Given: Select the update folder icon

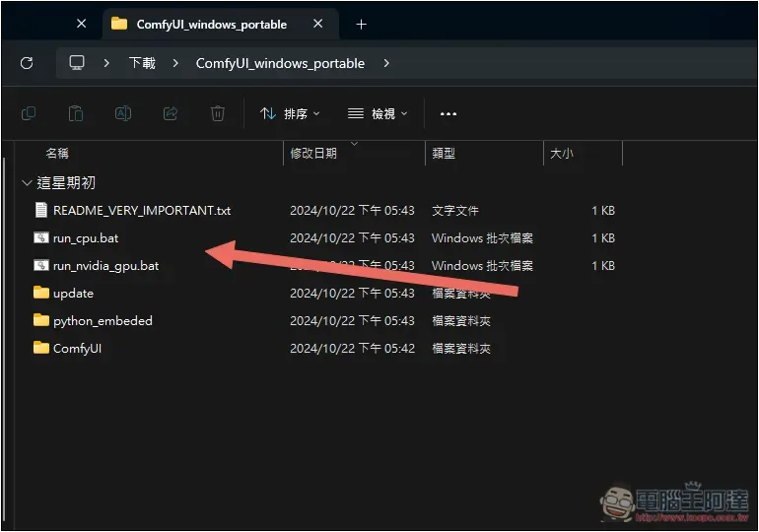Looking at the screenshot, I should point(41,293).
